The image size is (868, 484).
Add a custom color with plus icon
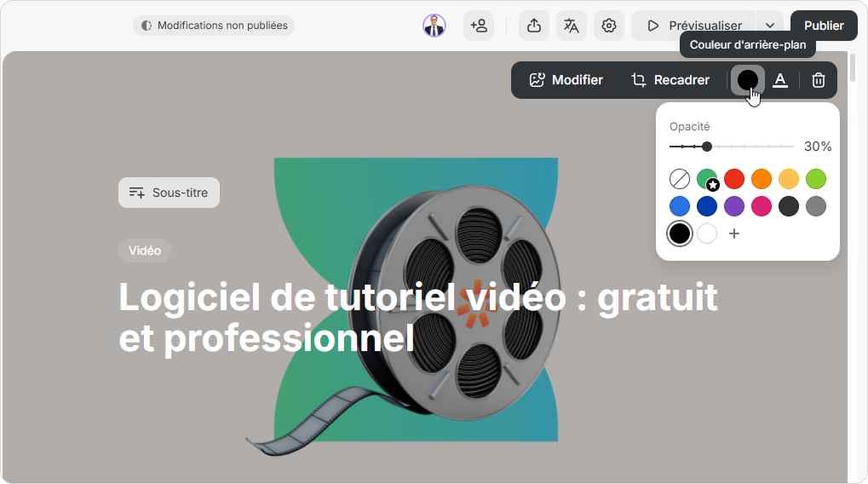[734, 233]
